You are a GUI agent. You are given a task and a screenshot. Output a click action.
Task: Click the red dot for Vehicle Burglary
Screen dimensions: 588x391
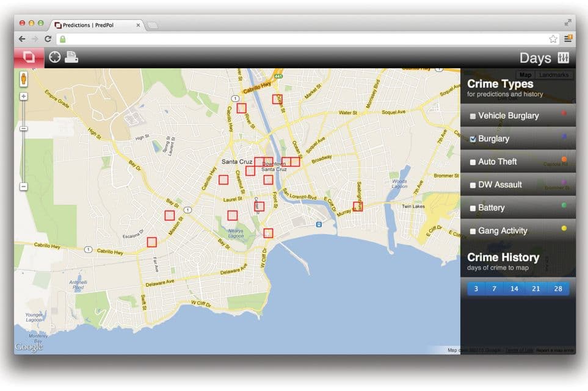point(564,113)
